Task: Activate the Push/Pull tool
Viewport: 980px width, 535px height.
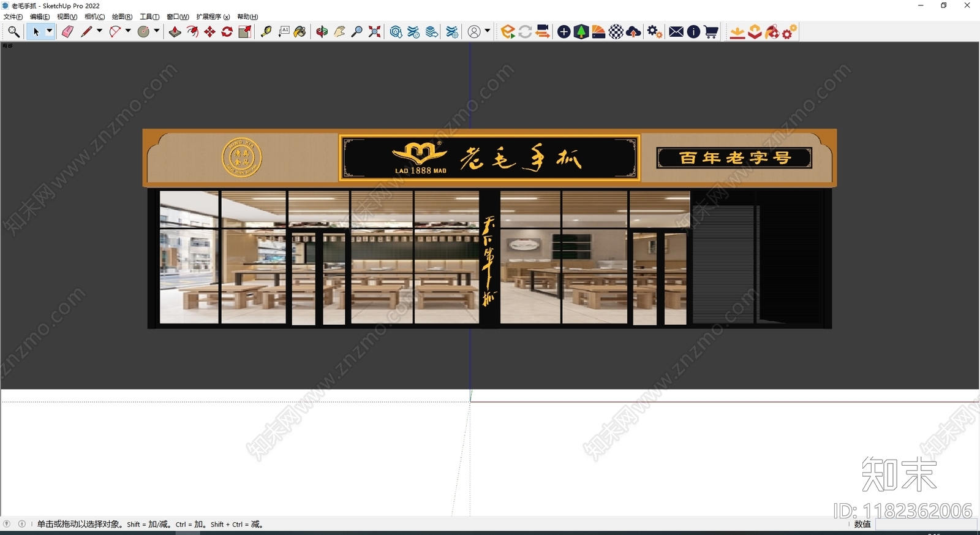Action: click(x=175, y=32)
